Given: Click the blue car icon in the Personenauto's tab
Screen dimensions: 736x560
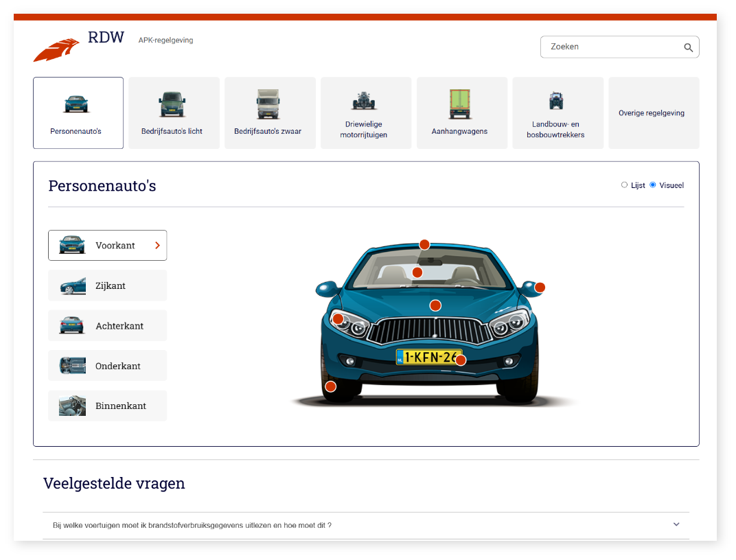Looking at the screenshot, I should [76, 104].
